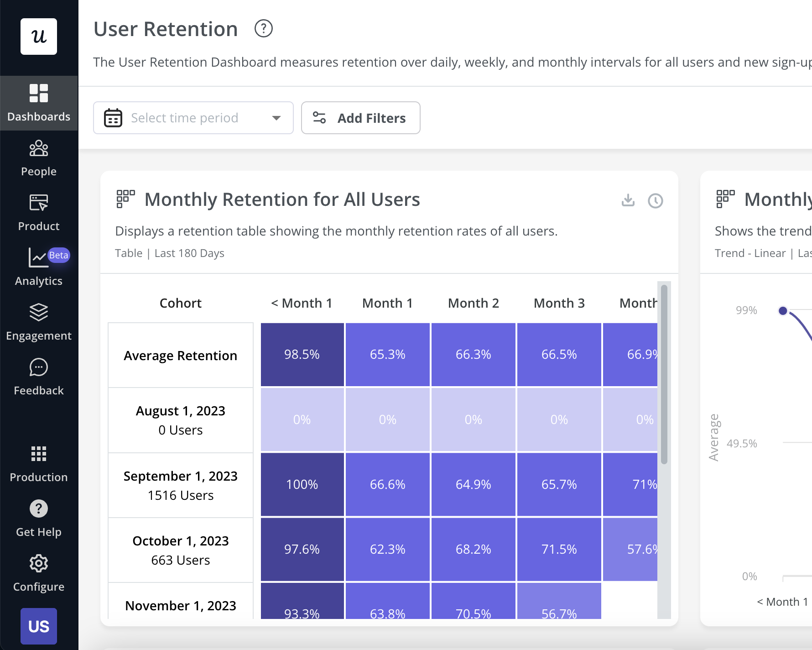Go to the People section
This screenshot has height=650, width=812.
coord(39,158)
